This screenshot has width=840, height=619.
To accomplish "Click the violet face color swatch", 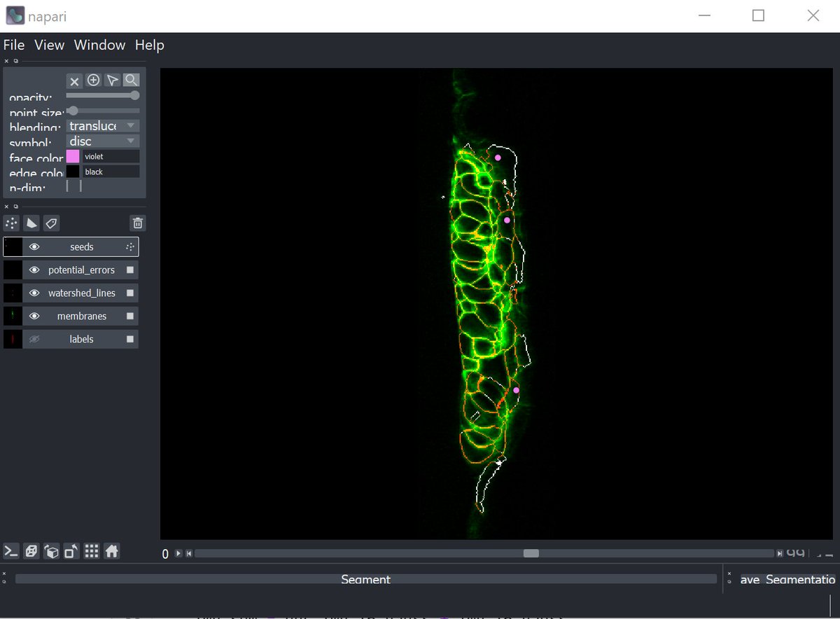I will coord(73,156).
